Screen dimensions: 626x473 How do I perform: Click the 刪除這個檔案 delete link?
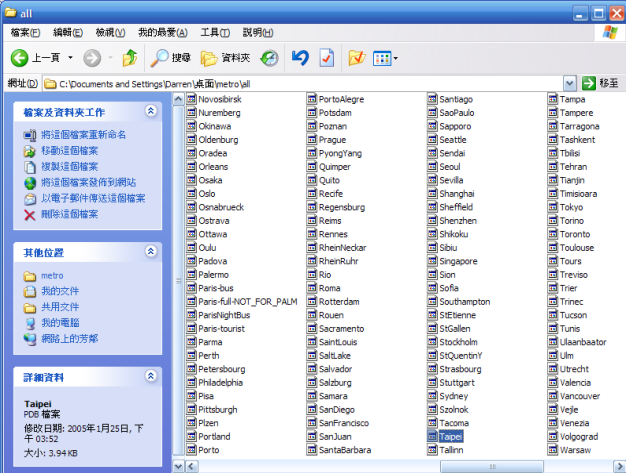69,214
